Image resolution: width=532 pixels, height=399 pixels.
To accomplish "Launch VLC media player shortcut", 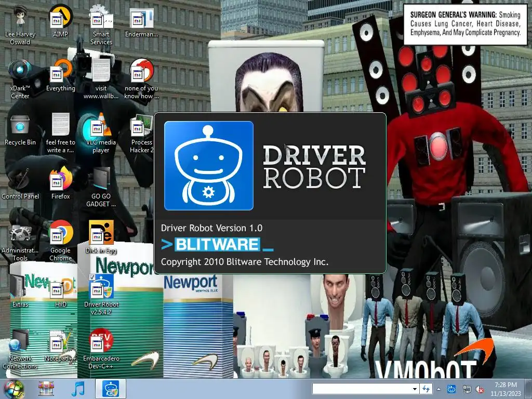I will [101, 134].
